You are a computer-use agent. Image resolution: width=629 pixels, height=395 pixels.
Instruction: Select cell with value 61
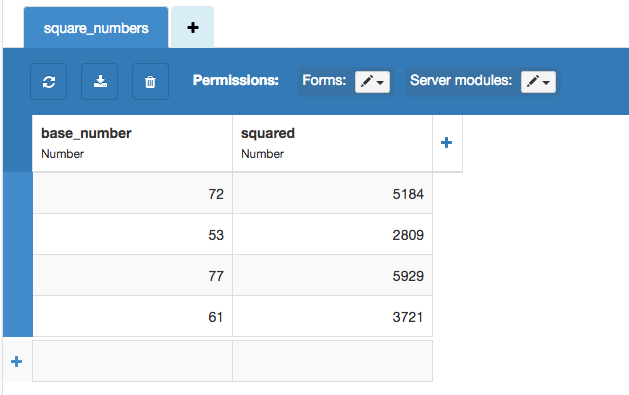[132, 317]
